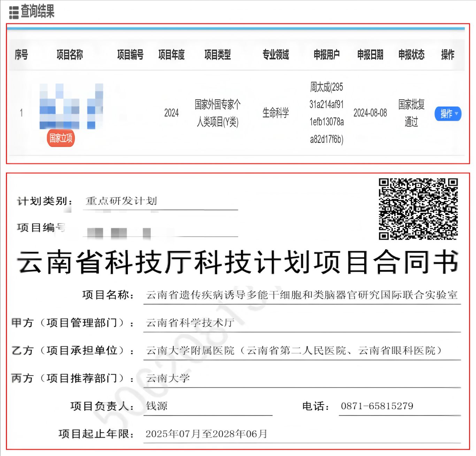Click the 操作 column header

tap(448, 55)
